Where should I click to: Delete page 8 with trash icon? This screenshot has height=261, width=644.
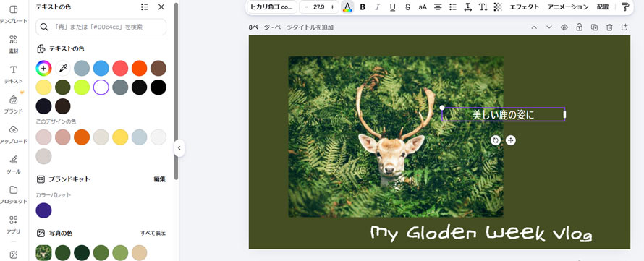(609, 27)
